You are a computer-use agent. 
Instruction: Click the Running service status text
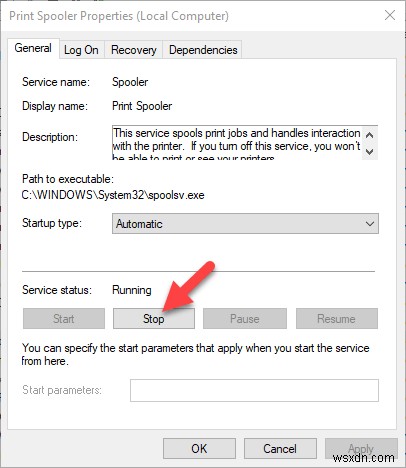click(132, 290)
